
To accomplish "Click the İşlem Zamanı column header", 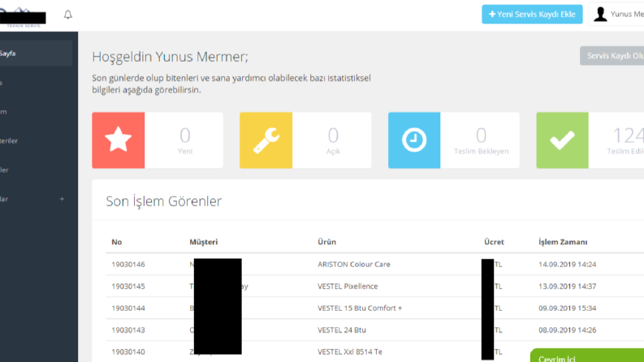I will (563, 242).
